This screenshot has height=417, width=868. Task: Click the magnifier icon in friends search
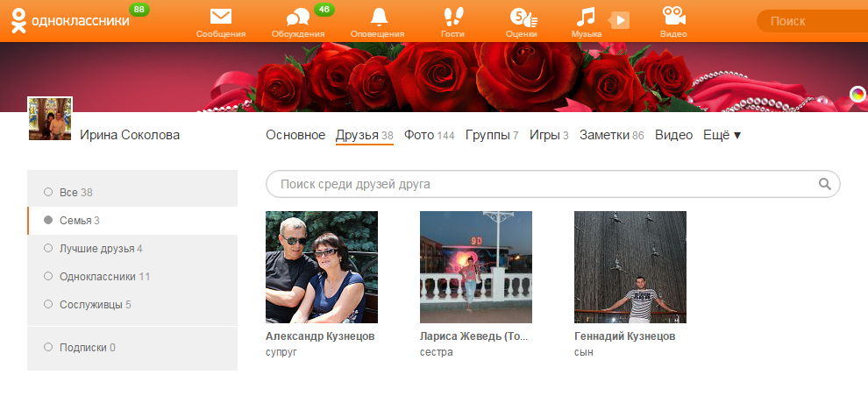[825, 184]
